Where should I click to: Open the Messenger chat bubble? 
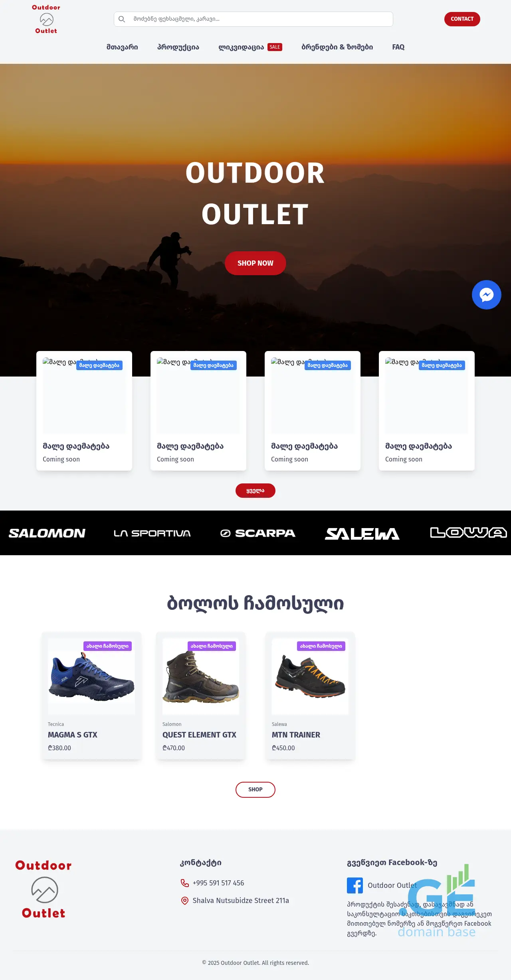[x=486, y=295]
